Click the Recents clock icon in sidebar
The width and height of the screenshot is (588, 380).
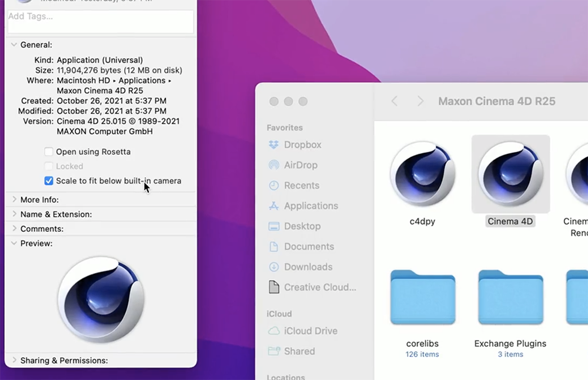(x=274, y=185)
